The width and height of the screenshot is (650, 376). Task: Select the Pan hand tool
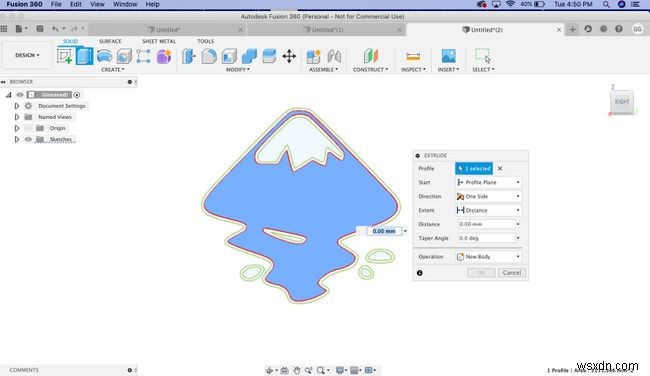[297, 370]
